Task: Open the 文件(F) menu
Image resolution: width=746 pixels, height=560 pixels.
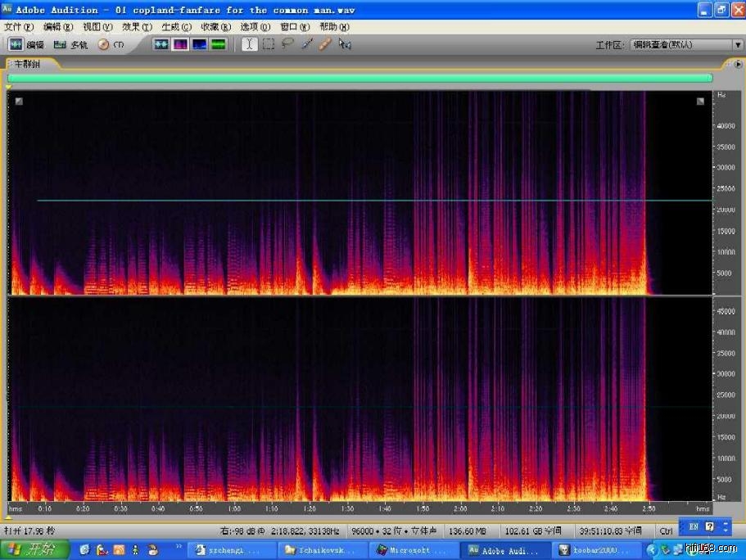Action: [x=19, y=27]
